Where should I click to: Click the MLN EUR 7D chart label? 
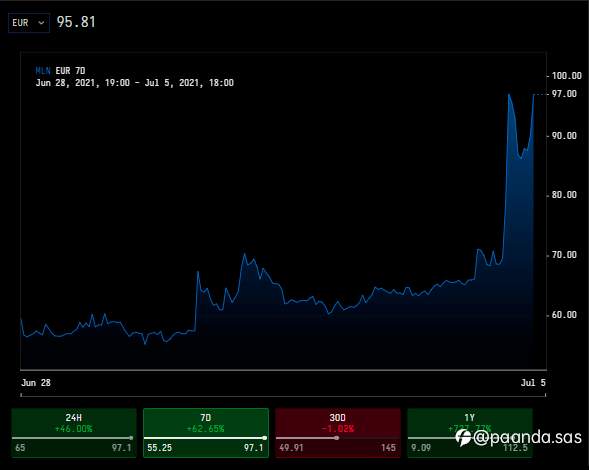pyautogui.click(x=60, y=71)
